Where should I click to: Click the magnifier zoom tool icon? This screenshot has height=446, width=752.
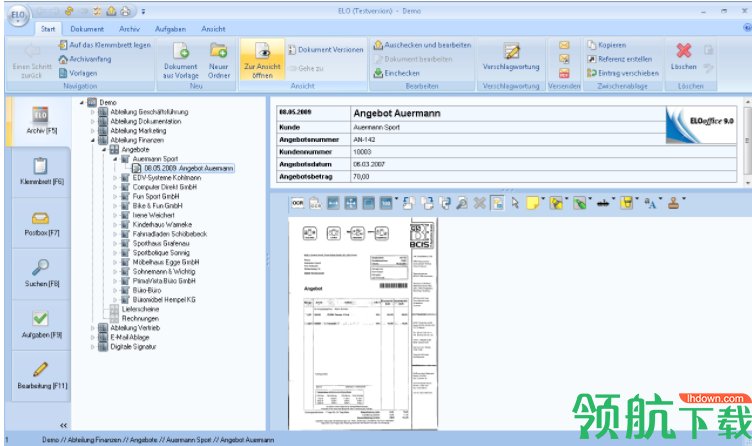(462, 203)
